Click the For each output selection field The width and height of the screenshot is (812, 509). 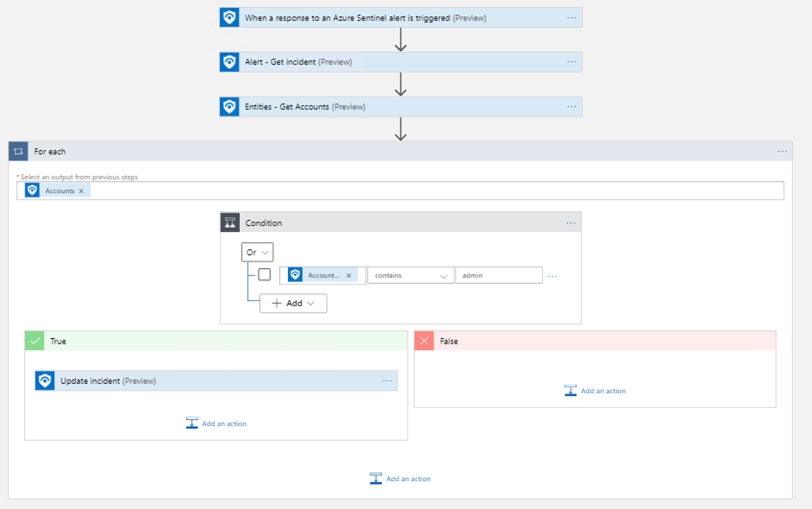pyautogui.click(x=400, y=191)
